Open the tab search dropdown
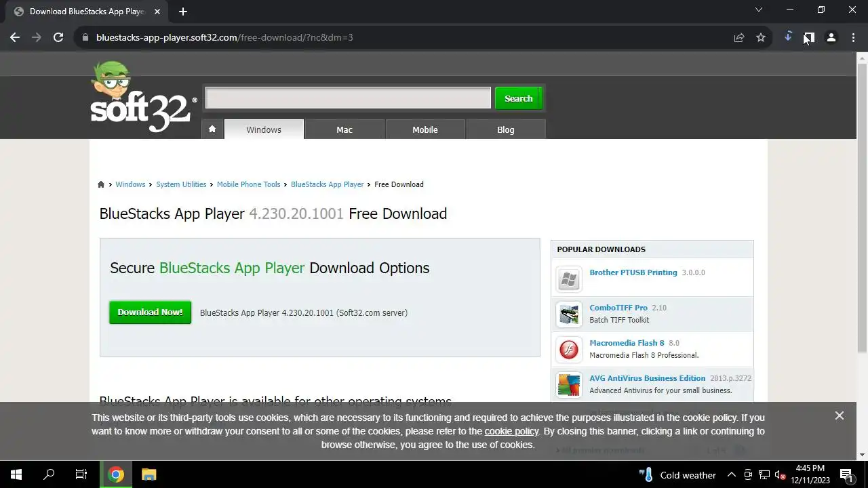The image size is (868, 488). point(759,9)
